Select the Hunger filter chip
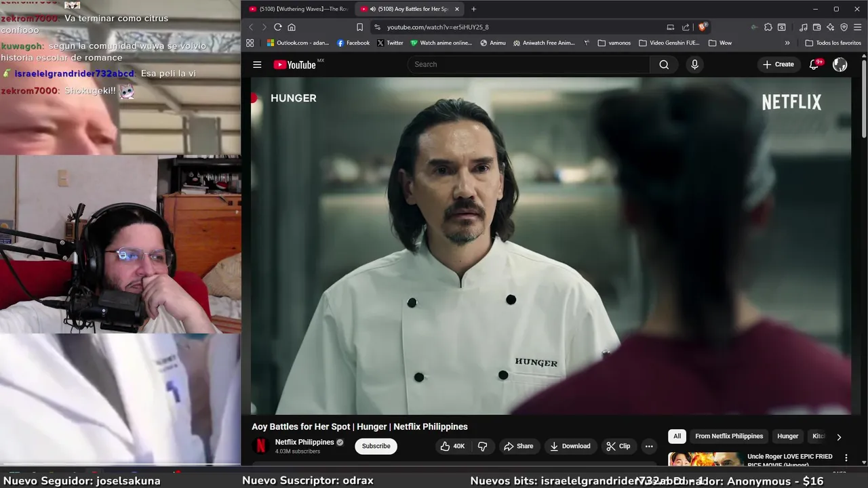This screenshot has height=488, width=868. click(787, 436)
